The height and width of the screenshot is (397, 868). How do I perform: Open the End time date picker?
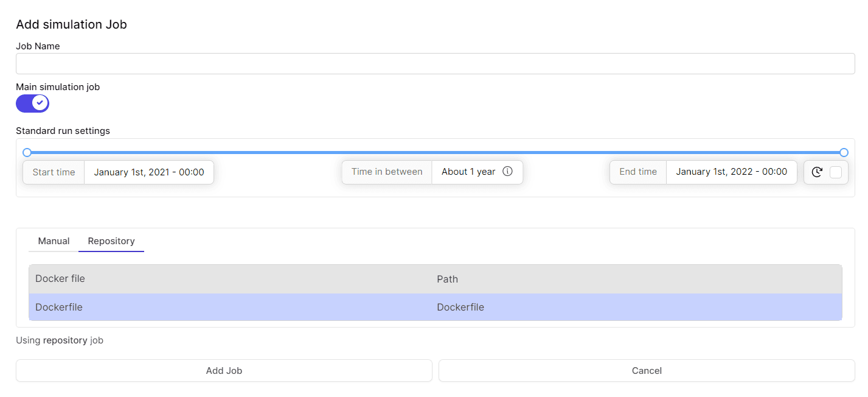tap(731, 172)
